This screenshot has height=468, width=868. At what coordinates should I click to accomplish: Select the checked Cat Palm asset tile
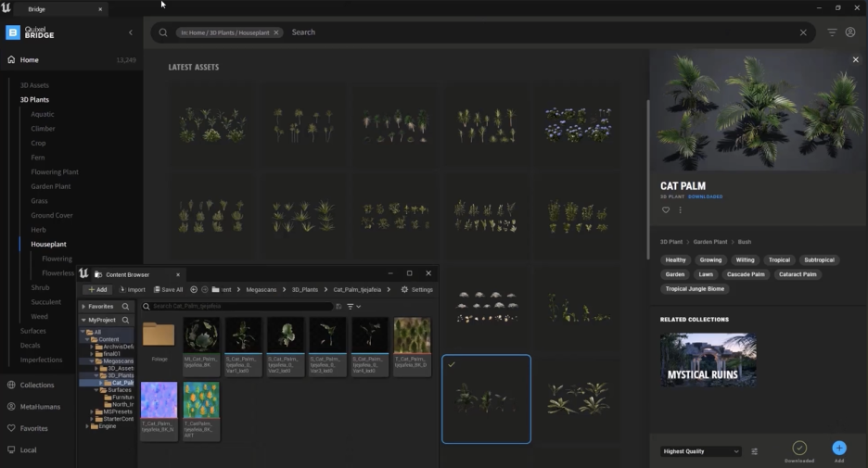point(486,398)
